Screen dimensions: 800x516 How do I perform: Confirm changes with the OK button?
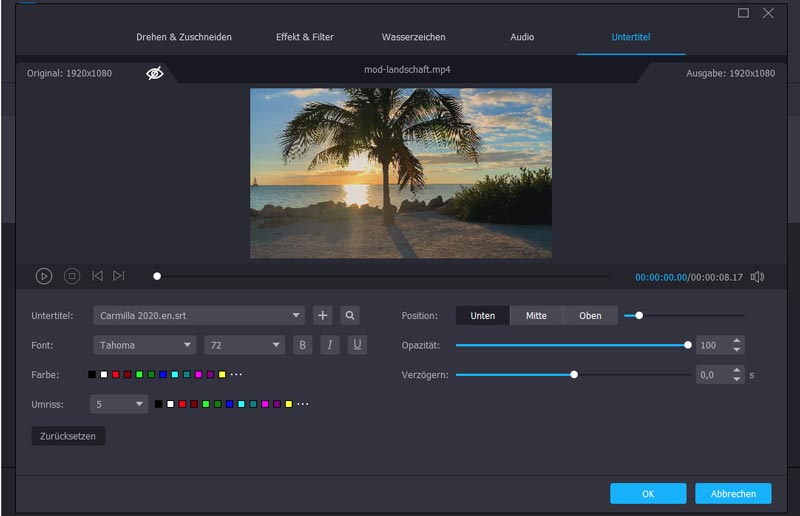coord(648,493)
